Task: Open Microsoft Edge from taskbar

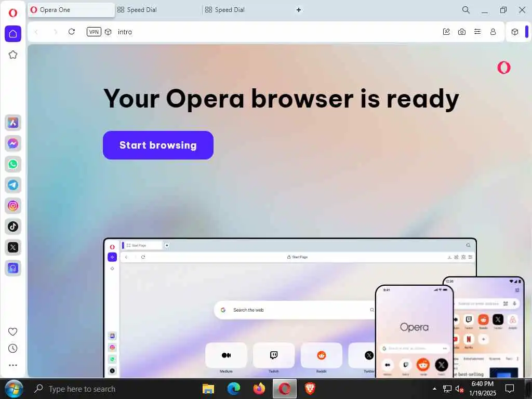Action: tap(234, 389)
